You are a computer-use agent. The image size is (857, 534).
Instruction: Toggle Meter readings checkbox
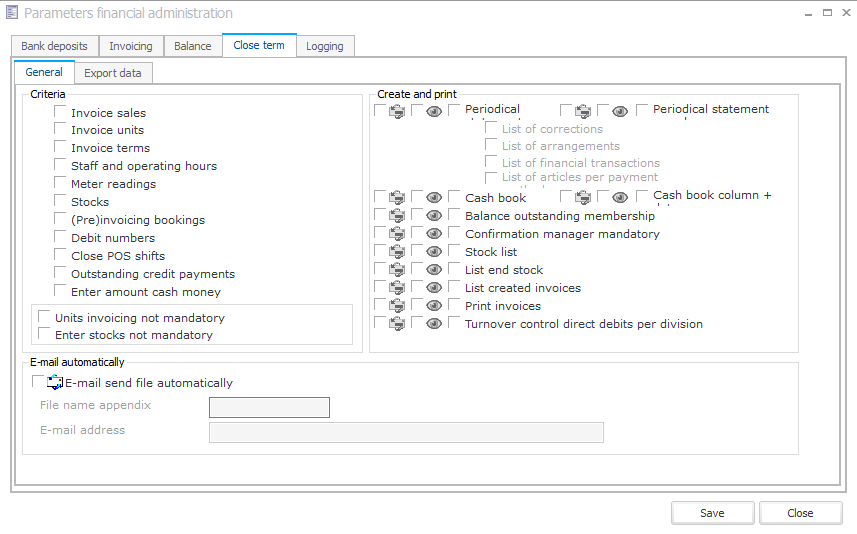[x=60, y=183]
